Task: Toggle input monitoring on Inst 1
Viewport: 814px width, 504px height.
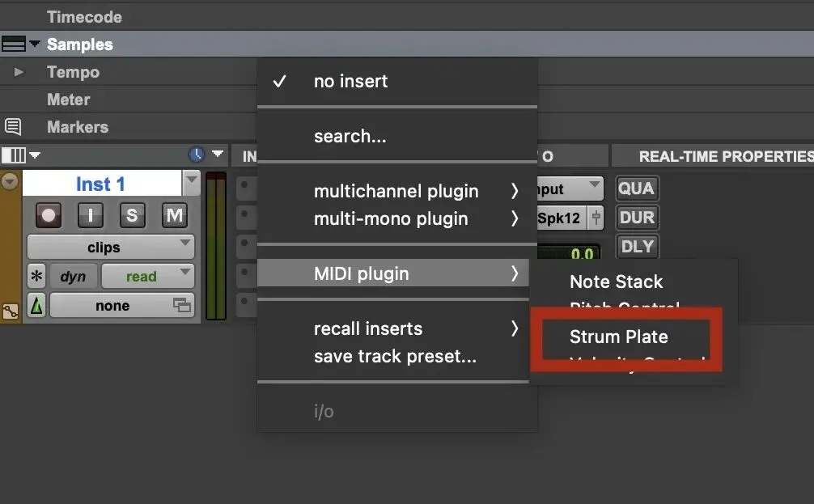Action: click(91, 215)
